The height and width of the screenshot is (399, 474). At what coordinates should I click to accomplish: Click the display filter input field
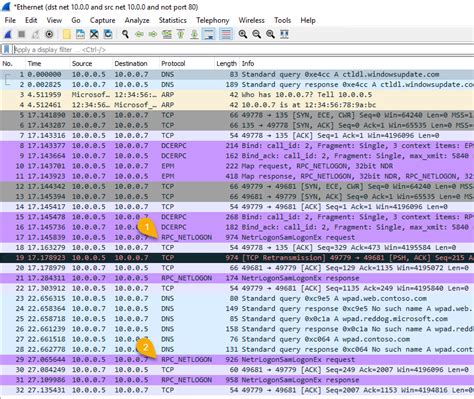click(x=243, y=50)
